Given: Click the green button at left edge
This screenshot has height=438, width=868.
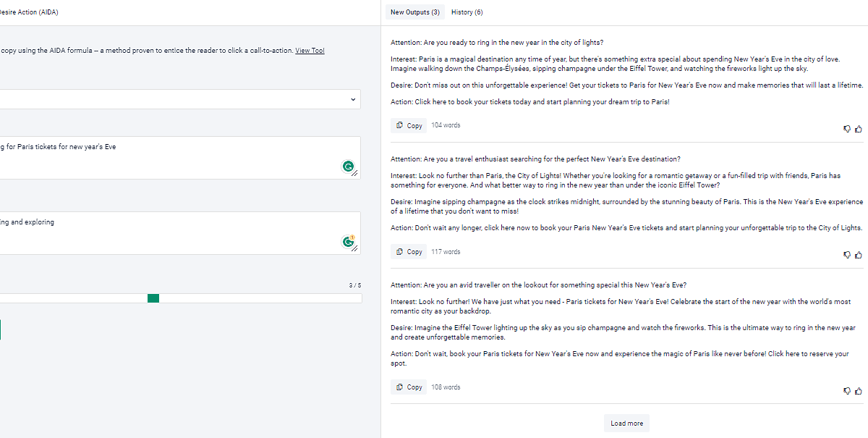Looking at the screenshot, I should (1, 330).
